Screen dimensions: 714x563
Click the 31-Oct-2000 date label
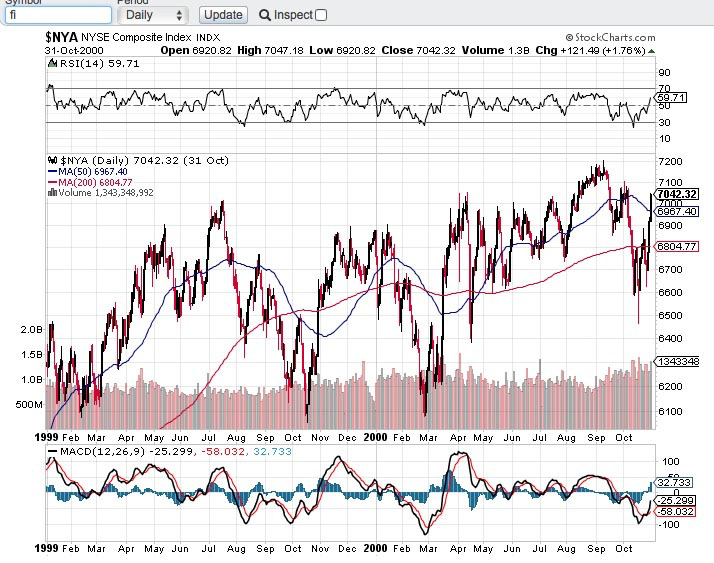coord(74,51)
